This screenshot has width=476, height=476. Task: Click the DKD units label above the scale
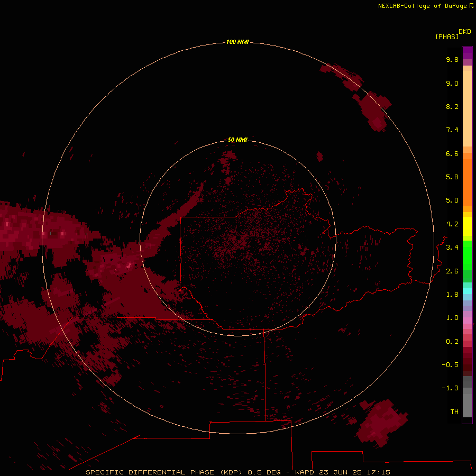click(465, 32)
